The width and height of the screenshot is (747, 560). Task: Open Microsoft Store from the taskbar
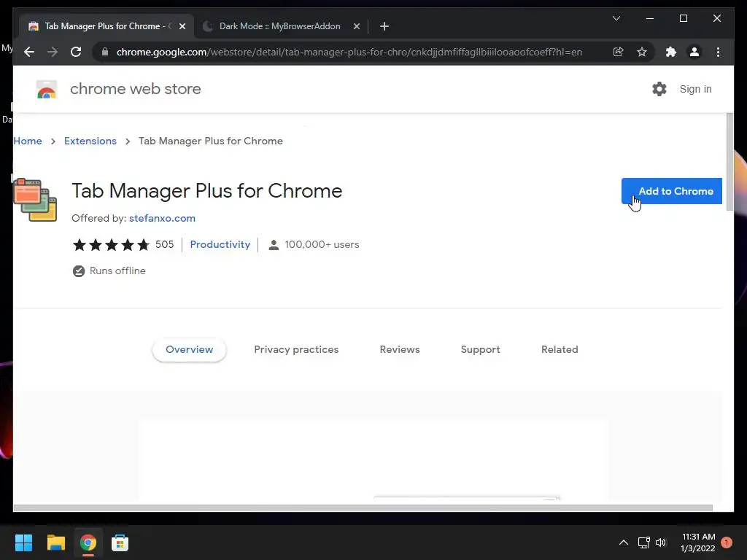(120, 542)
